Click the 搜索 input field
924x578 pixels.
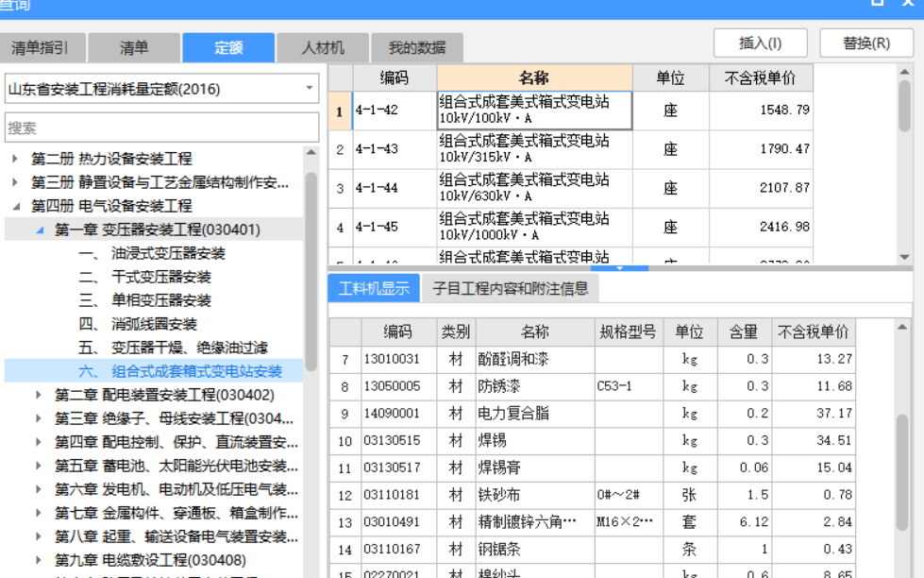click(162, 127)
